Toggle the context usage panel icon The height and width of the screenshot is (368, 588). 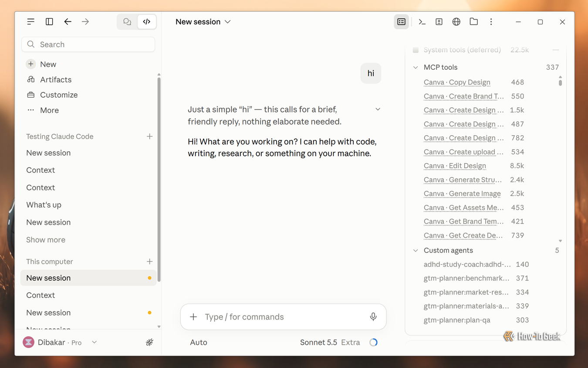pos(402,22)
